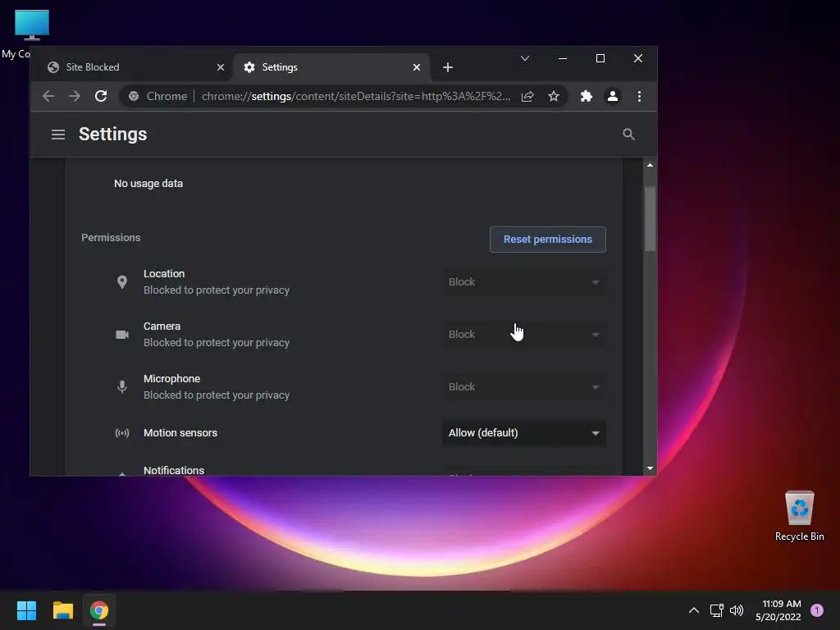
Task: Select the Recycle Bin desktop icon
Action: coord(799,516)
